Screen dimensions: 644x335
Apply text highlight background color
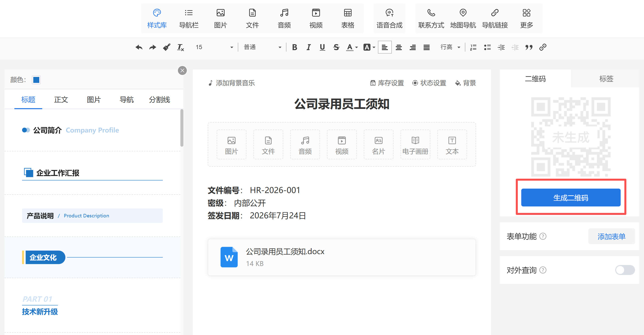[367, 47]
